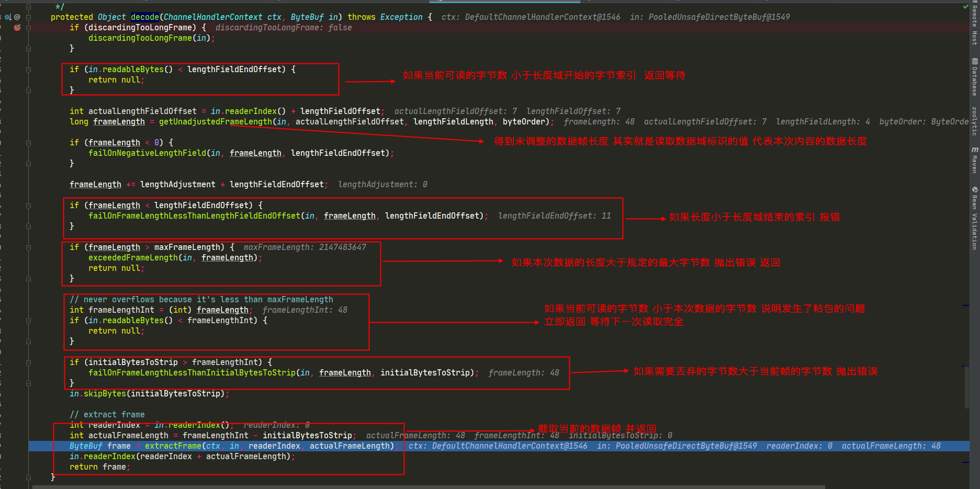Open the zoolytic tool window

974,121
